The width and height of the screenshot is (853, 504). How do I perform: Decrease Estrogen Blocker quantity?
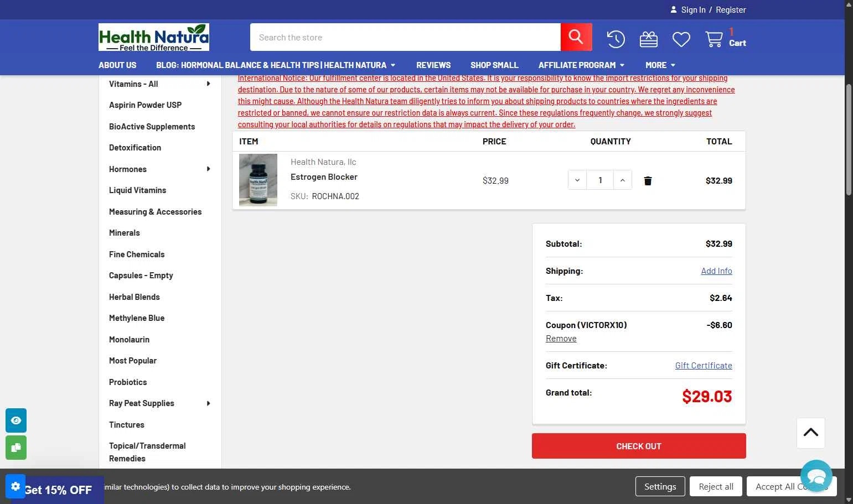click(x=577, y=180)
